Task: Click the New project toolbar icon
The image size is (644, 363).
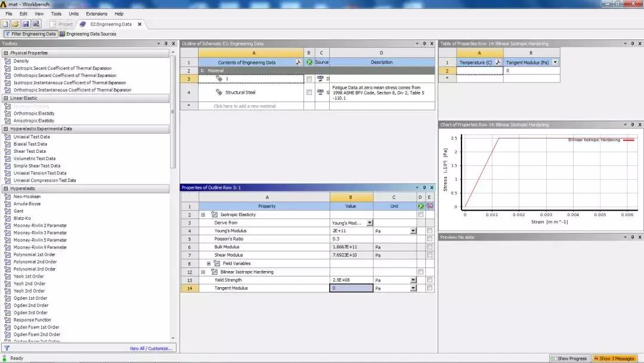Action: point(5,24)
